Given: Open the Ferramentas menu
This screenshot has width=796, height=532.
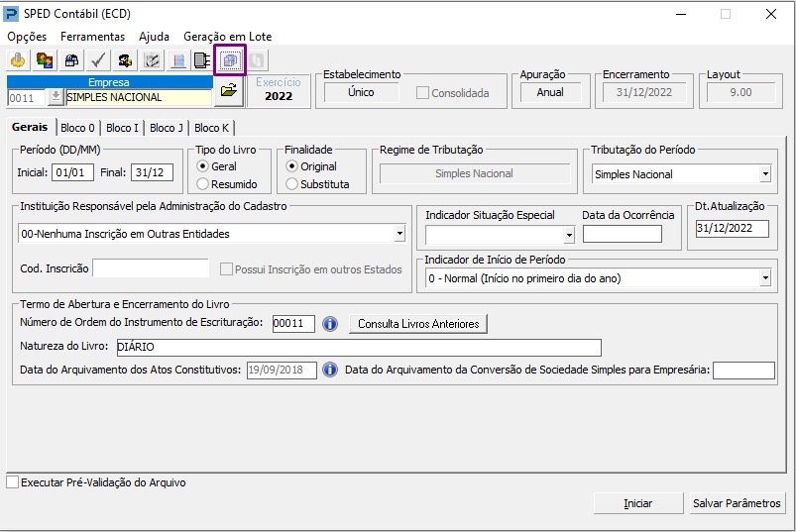Looking at the screenshot, I should point(92,37).
